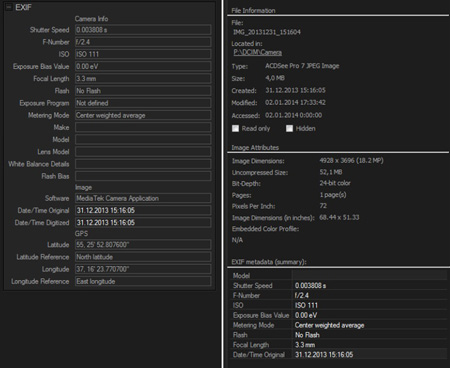Click file name IMG_20131231_151604
Screen dimensions: 450x368
click(x=267, y=32)
